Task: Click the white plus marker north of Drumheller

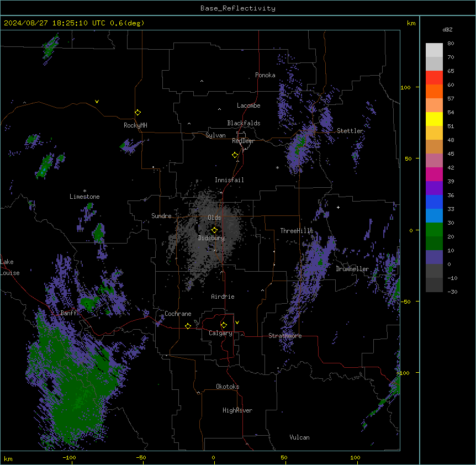Action: 338,207
